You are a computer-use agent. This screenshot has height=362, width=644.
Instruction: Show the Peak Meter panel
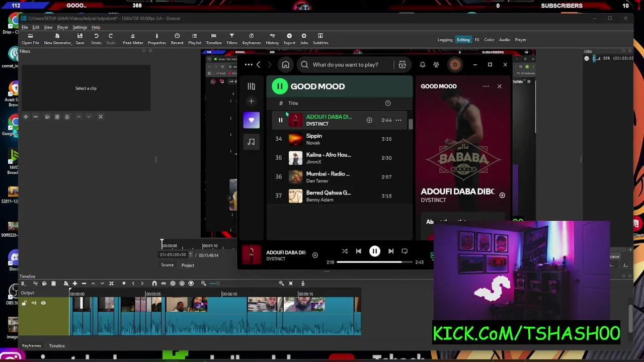133,39
